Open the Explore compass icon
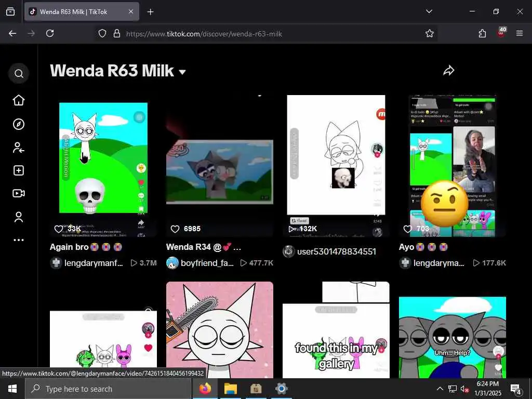The image size is (532, 399). (x=19, y=124)
